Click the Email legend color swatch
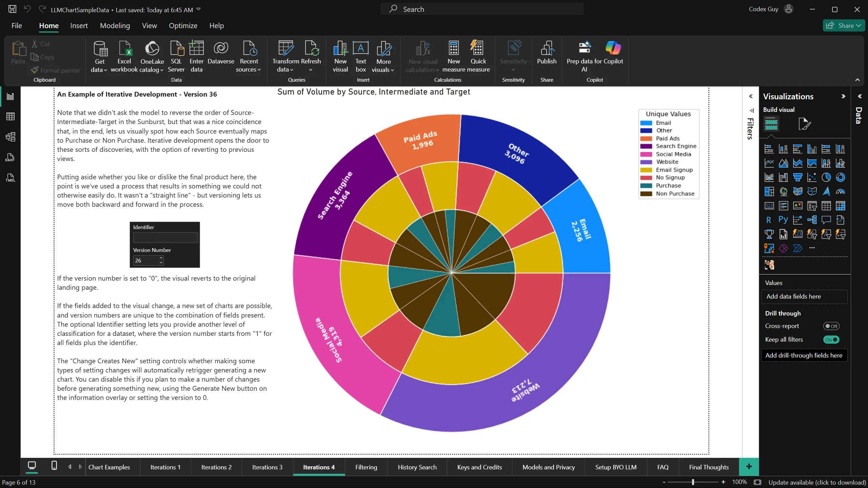Viewport: 868px width, 488px height. tap(646, 123)
